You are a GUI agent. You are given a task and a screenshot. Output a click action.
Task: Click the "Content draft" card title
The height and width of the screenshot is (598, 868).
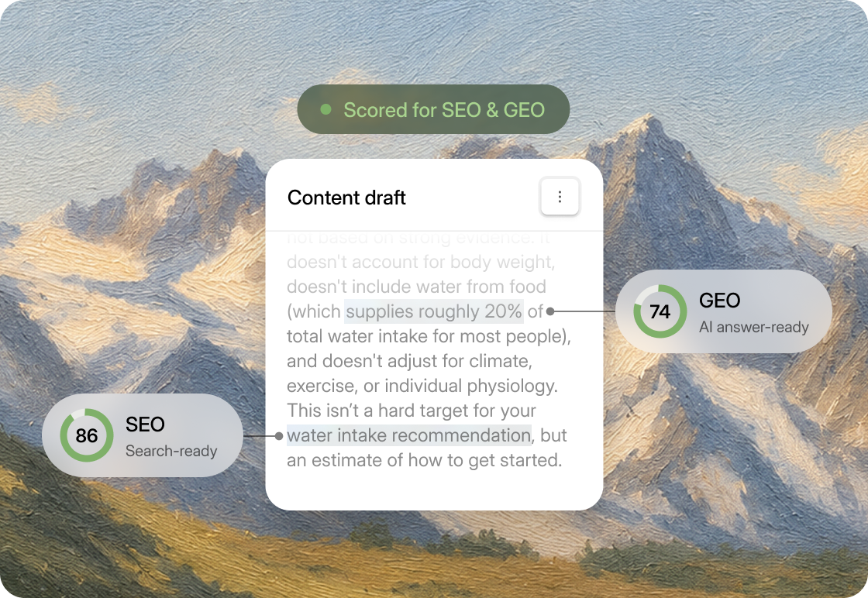coord(346,198)
